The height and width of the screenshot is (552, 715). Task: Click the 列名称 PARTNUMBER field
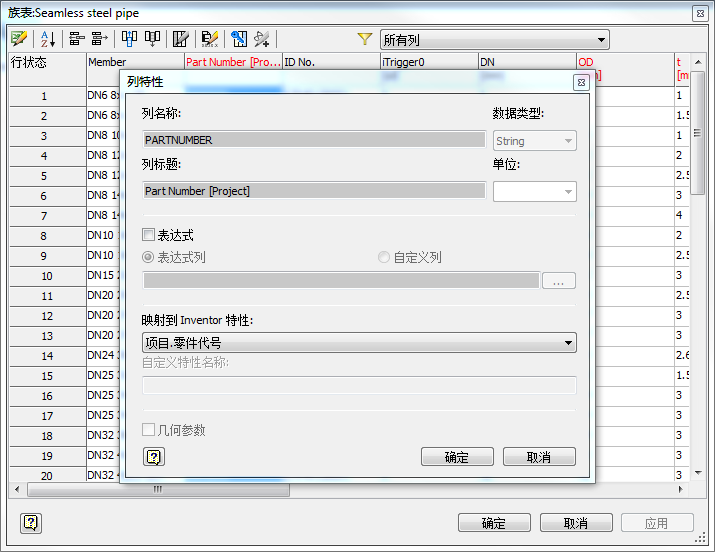click(314, 140)
